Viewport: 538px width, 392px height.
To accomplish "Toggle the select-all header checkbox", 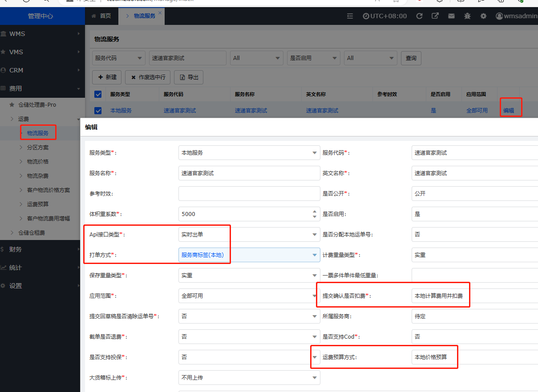I will [x=98, y=94].
